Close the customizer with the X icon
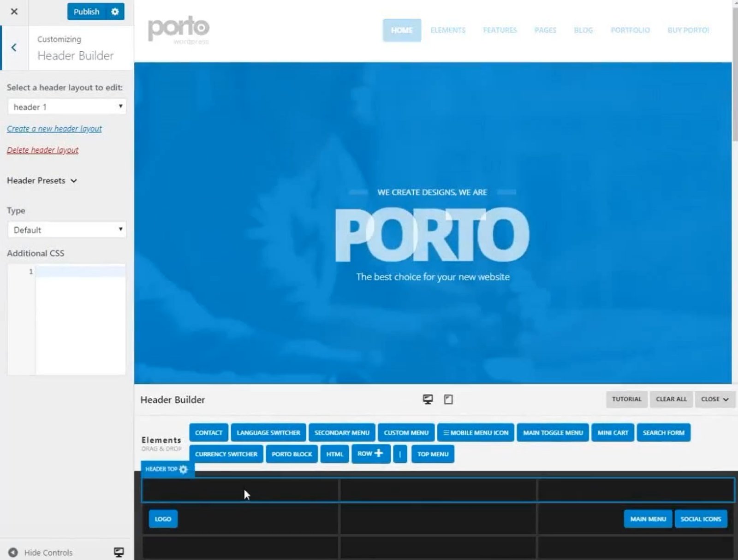Viewport: 738px width, 560px height. 14,12
